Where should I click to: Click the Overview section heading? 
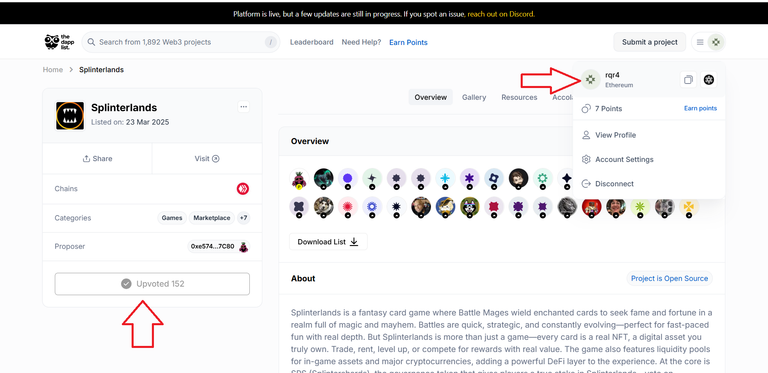click(x=310, y=141)
